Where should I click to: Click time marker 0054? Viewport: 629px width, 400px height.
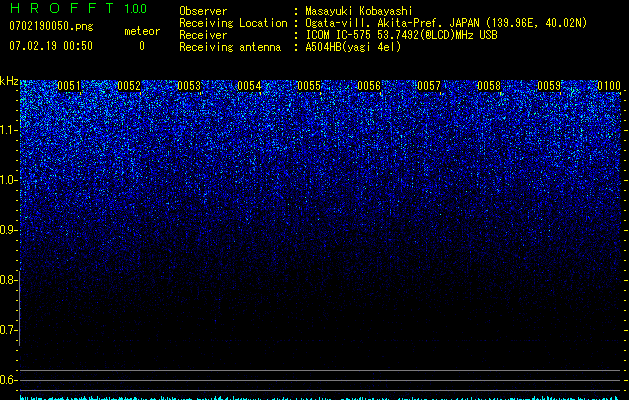click(249, 86)
